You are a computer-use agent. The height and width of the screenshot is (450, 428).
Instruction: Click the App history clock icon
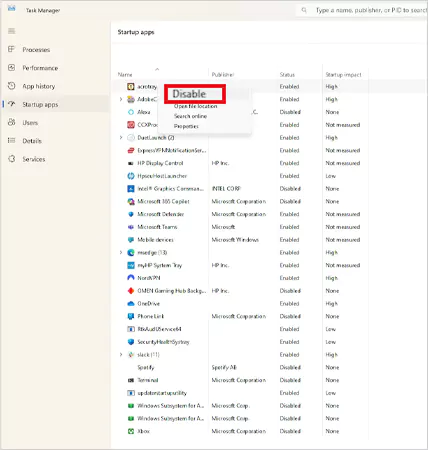[x=11, y=86]
